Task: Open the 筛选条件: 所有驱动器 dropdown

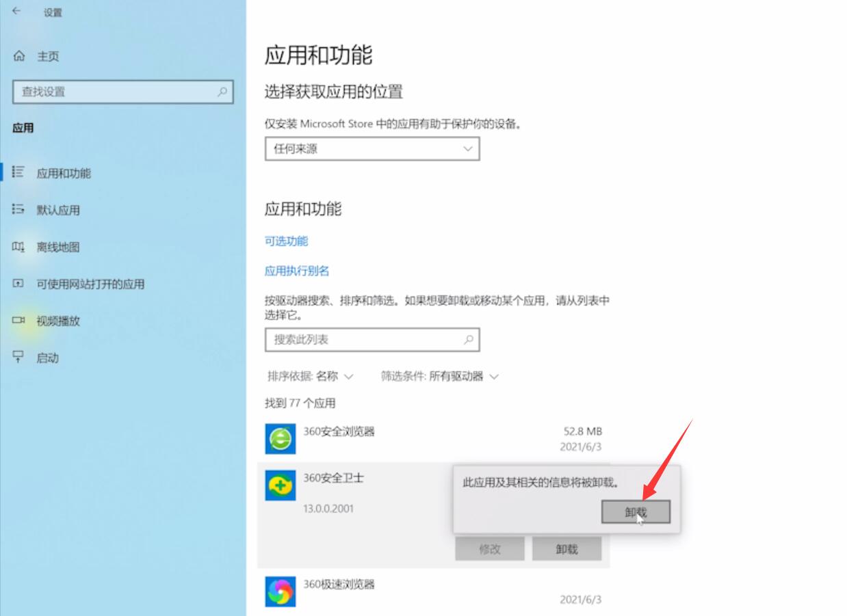Action: 440,376
